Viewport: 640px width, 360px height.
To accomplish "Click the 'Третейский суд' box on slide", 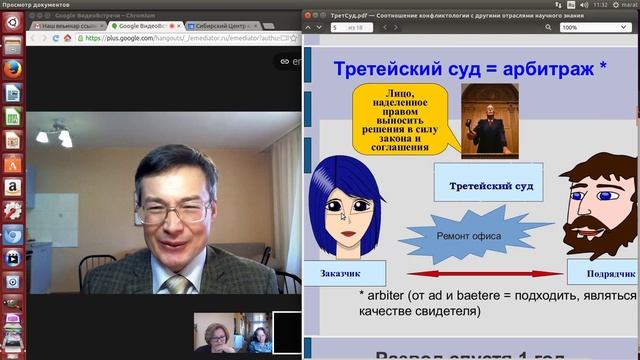I will pyautogui.click(x=489, y=182).
